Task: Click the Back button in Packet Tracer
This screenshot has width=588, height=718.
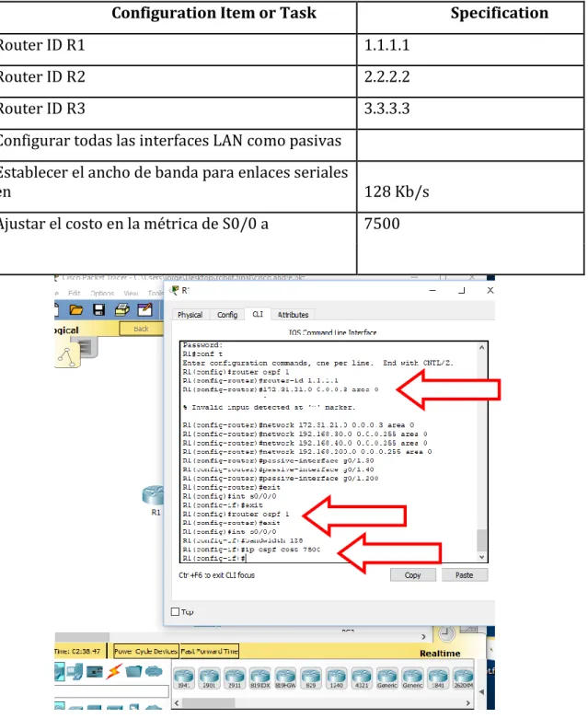Action: click(142, 329)
